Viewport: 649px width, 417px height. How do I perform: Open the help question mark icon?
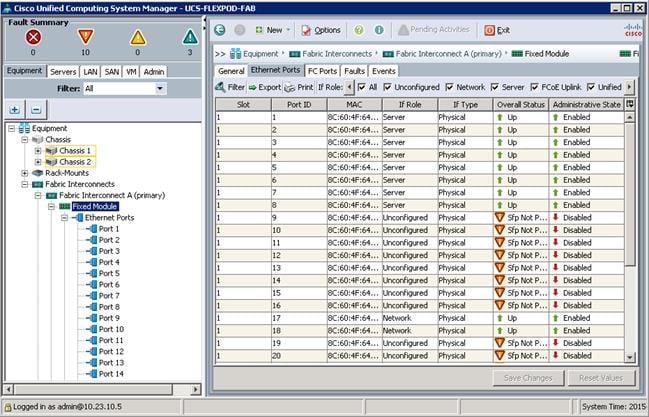(359, 30)
